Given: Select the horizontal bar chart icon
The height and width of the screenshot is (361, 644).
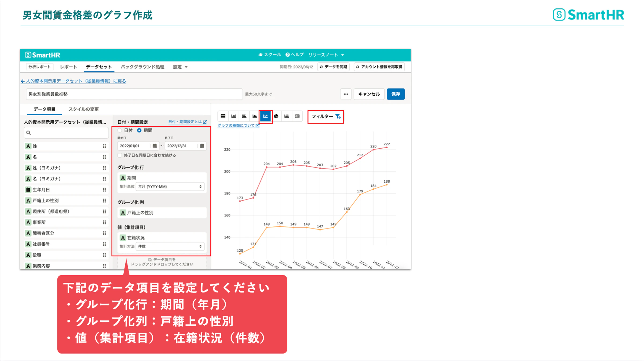Looking at the screenshot, I should click(x=244, y=116).
